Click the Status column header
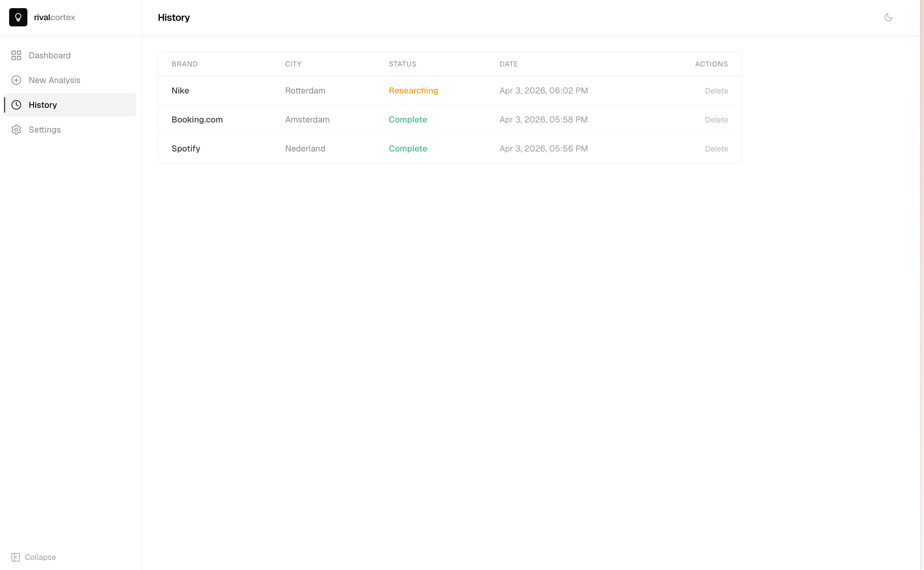The height and width of the screenshot is (570, 924). [x=402, y=64]
